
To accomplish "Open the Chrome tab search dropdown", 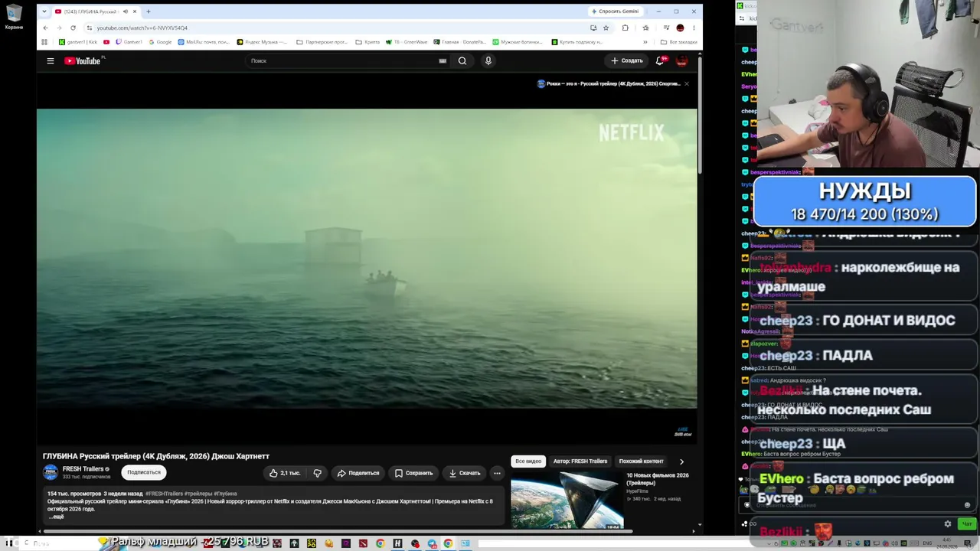I will click(x=44, y=11).
